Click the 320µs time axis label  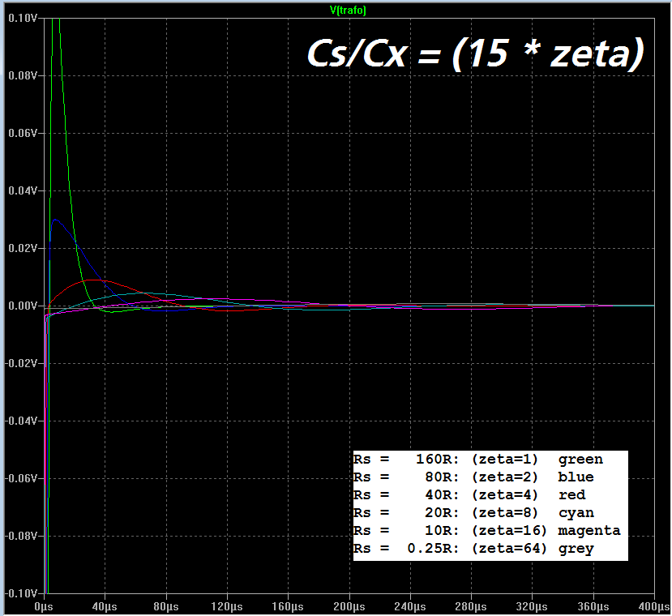532,607
